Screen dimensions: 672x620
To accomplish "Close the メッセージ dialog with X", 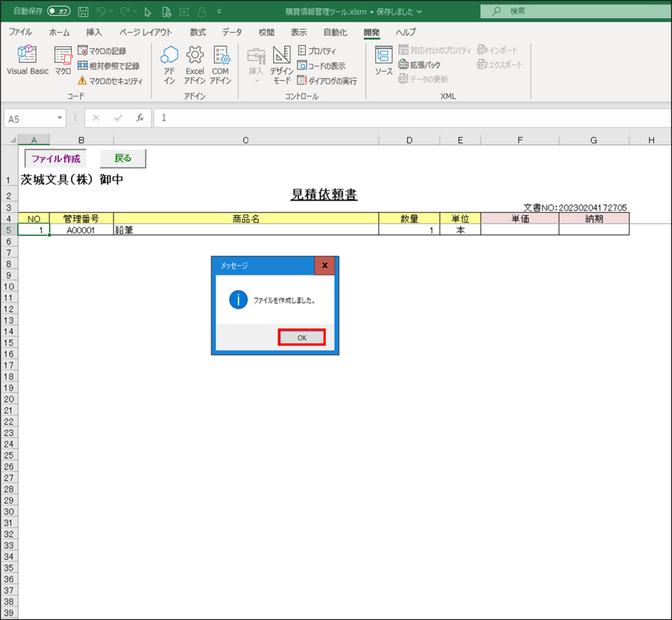I will (325, 265).
